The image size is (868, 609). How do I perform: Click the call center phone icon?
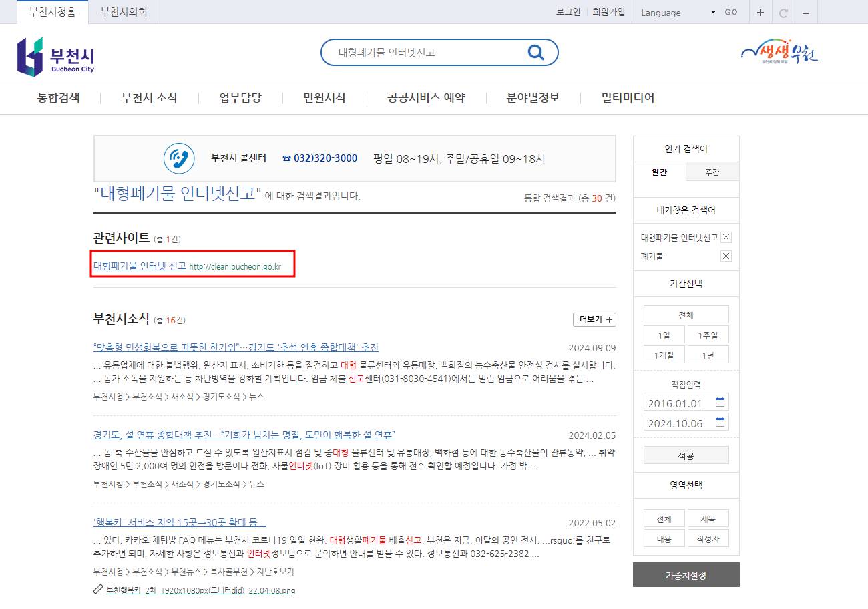pos(179,158)
